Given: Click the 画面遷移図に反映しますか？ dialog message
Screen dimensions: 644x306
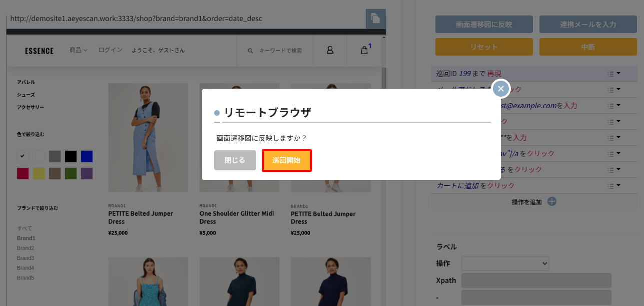Looking at the screenshot, I should (261, 138).
